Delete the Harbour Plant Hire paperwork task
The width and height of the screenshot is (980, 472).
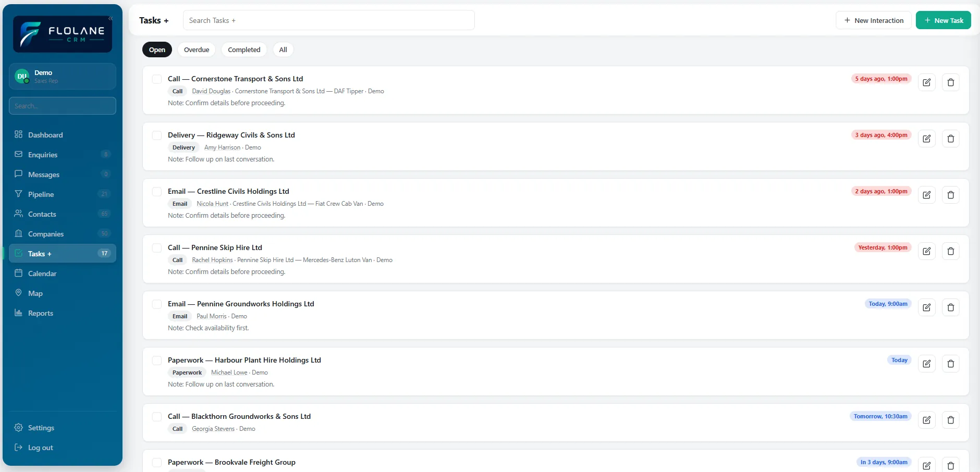click(950, 364)
